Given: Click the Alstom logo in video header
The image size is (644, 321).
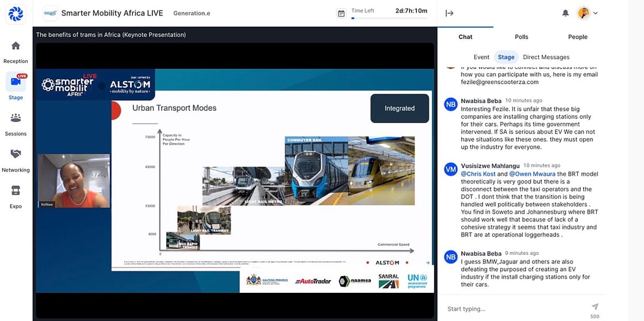Looking at the screenshot, I should point(130,86).
